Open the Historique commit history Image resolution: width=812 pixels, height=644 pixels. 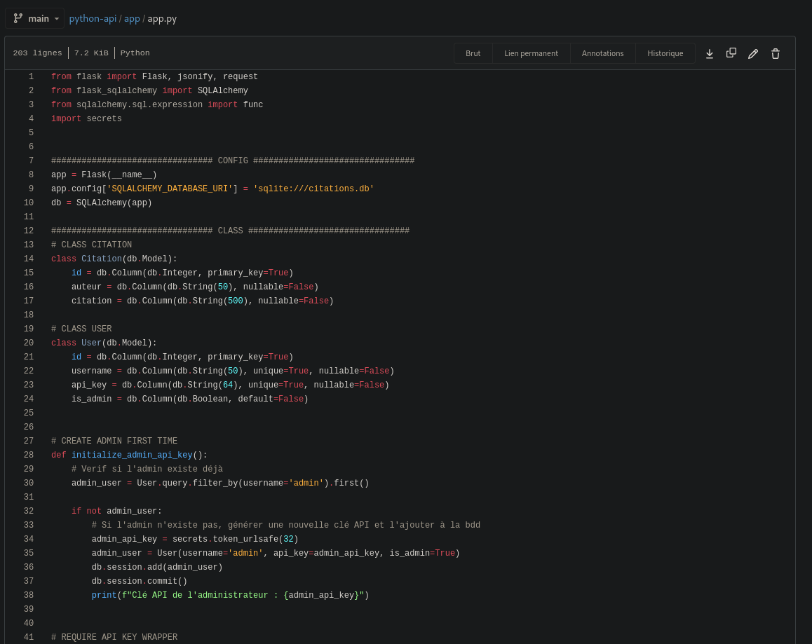665,53
